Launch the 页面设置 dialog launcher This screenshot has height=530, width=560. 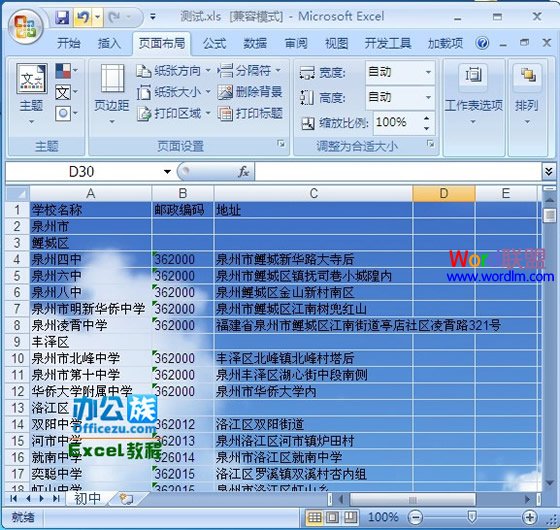point(281,144)
